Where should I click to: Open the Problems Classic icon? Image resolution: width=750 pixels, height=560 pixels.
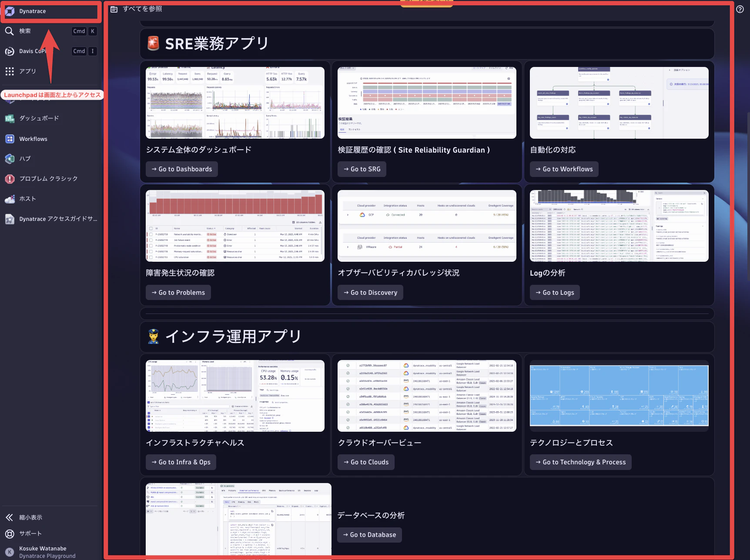click(10, 179)
